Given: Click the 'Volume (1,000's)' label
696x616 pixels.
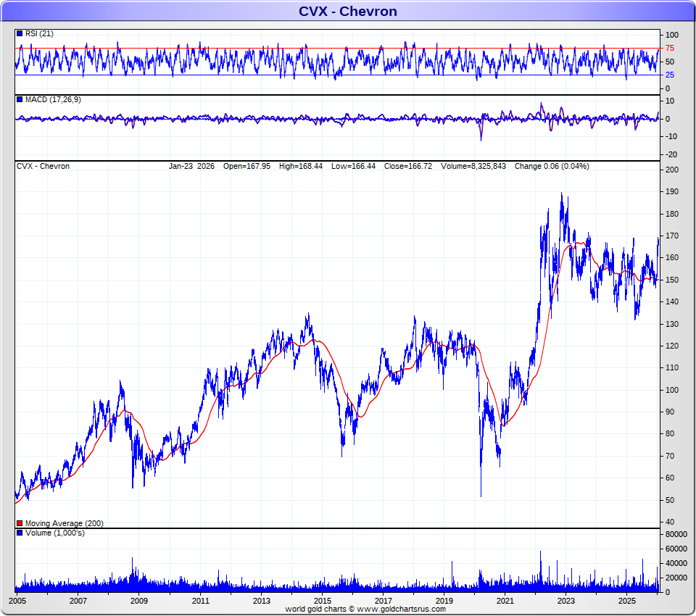Looking at the screenshot, I should [x=55, y=533].
